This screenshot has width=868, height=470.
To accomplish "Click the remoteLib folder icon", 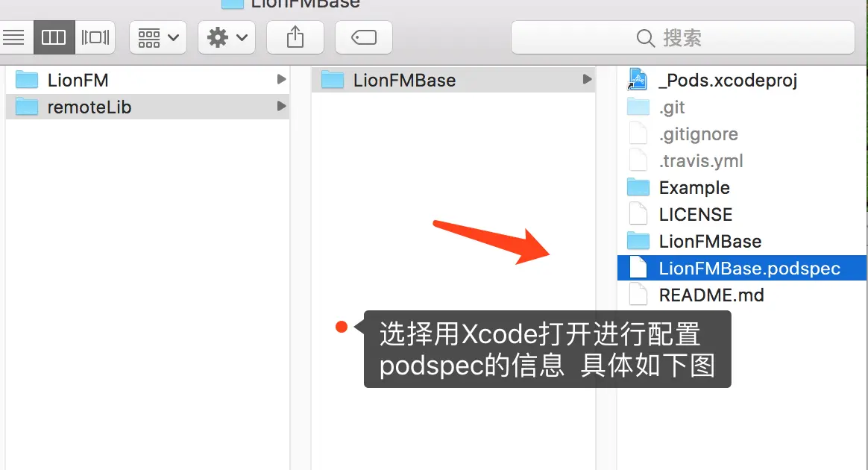I will pyautogui.click(x=27, y=107).
